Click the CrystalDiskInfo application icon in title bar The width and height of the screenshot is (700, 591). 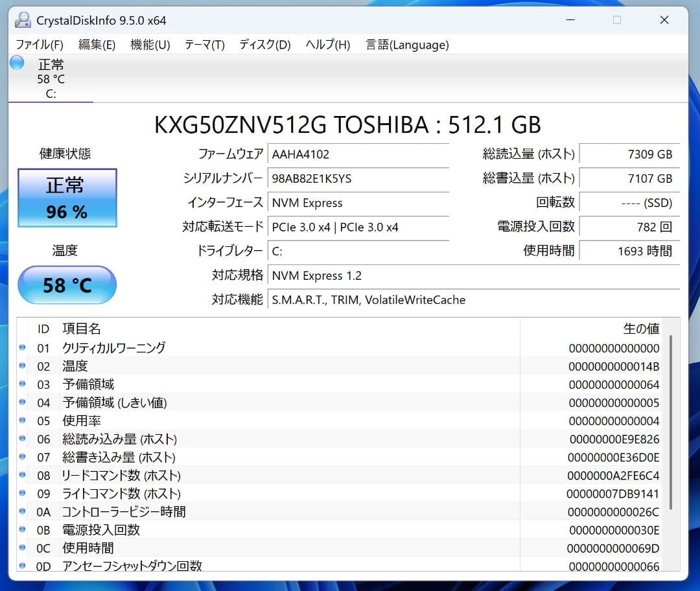(23, 20)
